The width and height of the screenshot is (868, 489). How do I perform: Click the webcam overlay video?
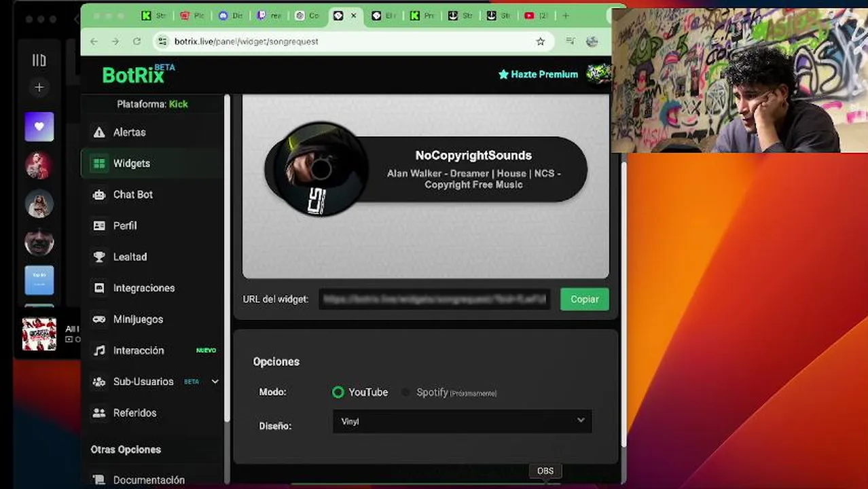click(739, 80)
